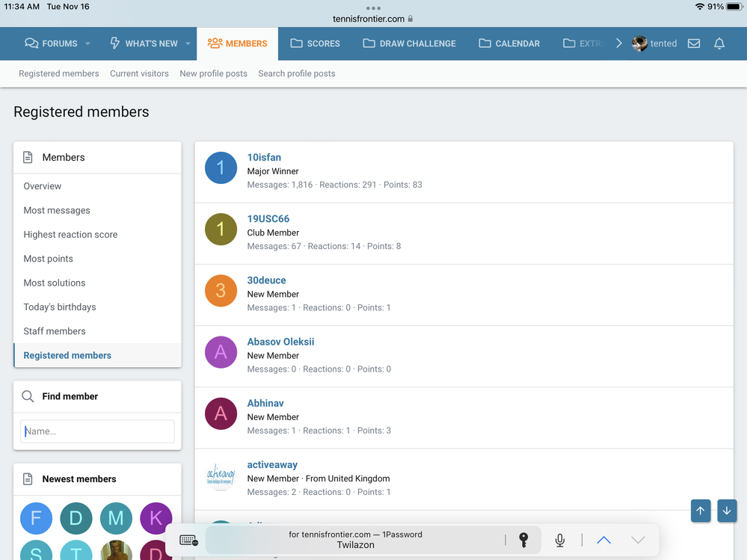Tap the 1Password key icon
The width and height of the screenshot is (747, 560).
[523, 540]
